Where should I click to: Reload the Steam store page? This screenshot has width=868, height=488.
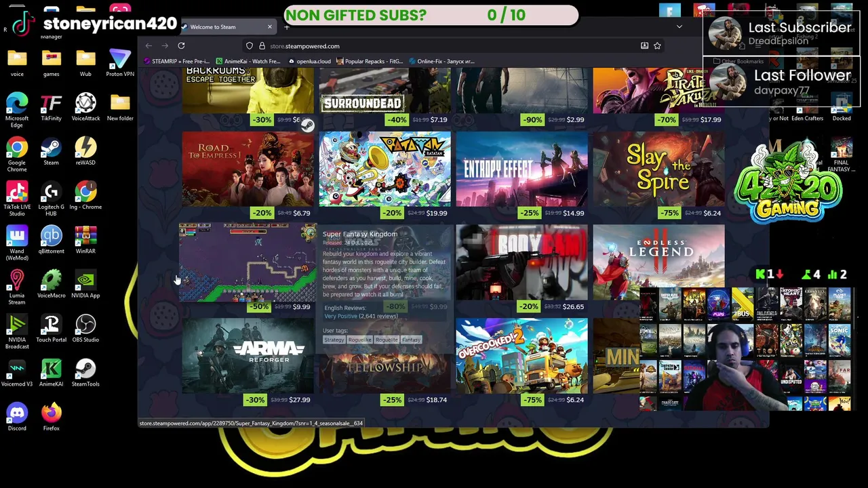(181, 45)
